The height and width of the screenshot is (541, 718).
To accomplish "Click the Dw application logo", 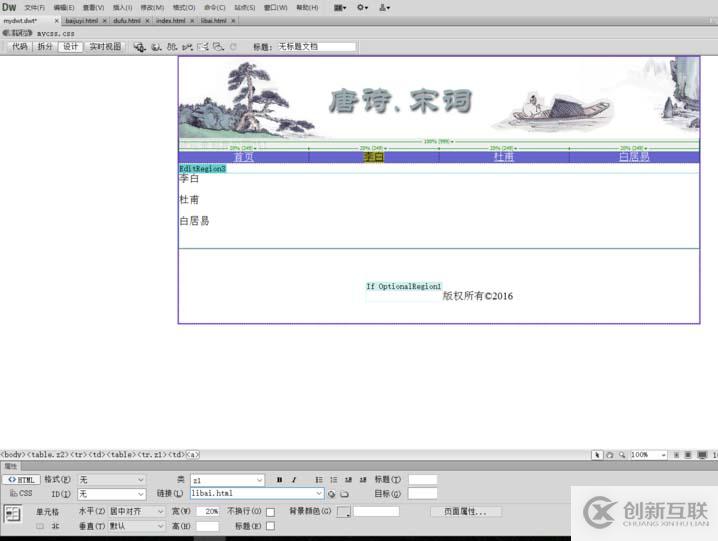I will click(x=9, y=7).
